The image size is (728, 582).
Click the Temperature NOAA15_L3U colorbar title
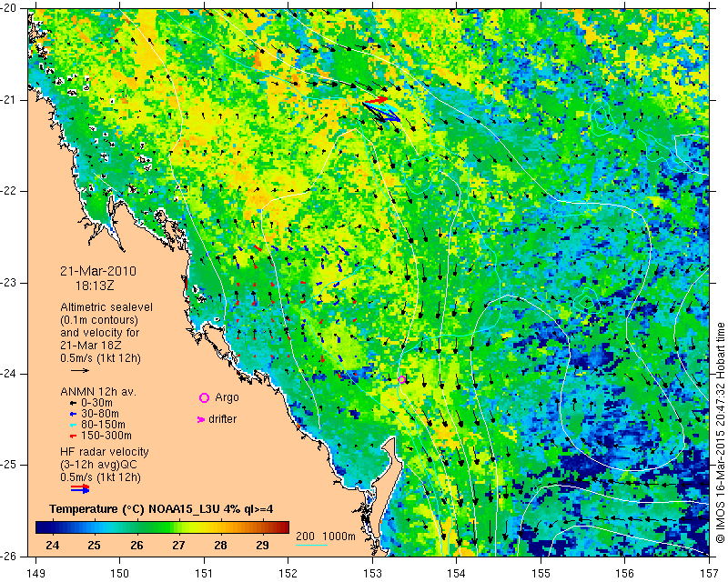pos(161,509)
